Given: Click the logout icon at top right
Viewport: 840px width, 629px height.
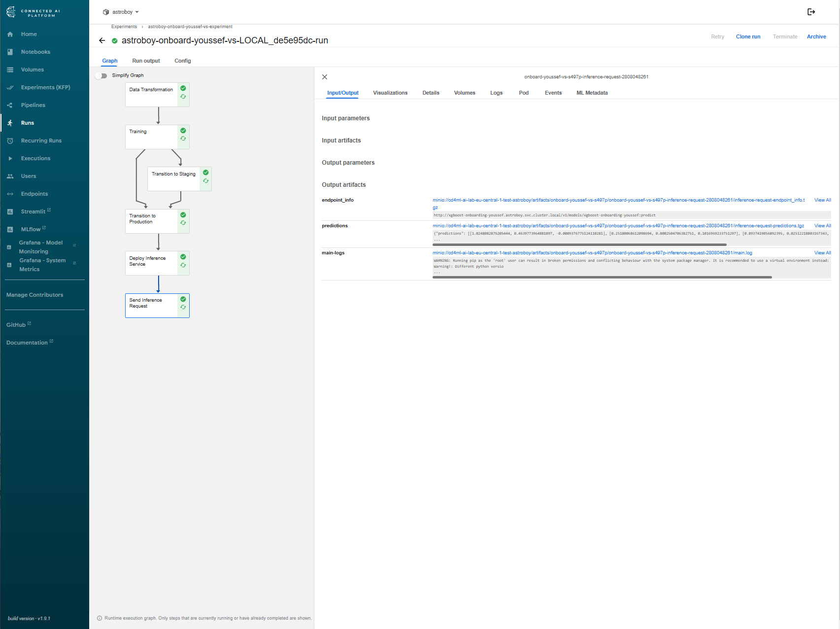Looking at the screenshot, I should pos(811,12).
